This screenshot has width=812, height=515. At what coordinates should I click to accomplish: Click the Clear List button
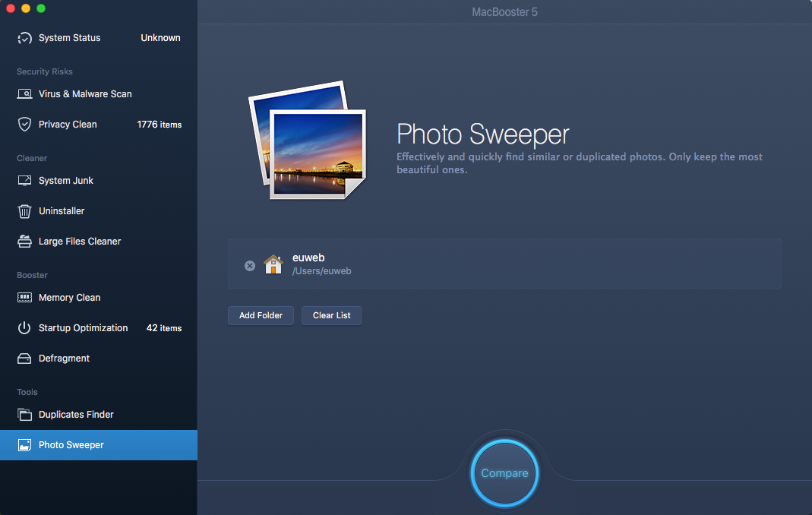(x=331, y=315)
